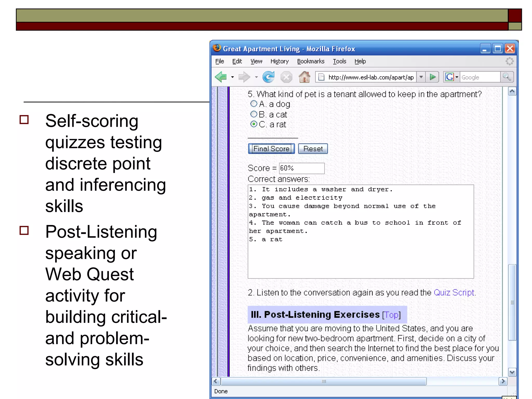Click the horizontal scrollbar left arrow
Image resolution: width=532 pixels, height=399 pixels.
(216, 381)
